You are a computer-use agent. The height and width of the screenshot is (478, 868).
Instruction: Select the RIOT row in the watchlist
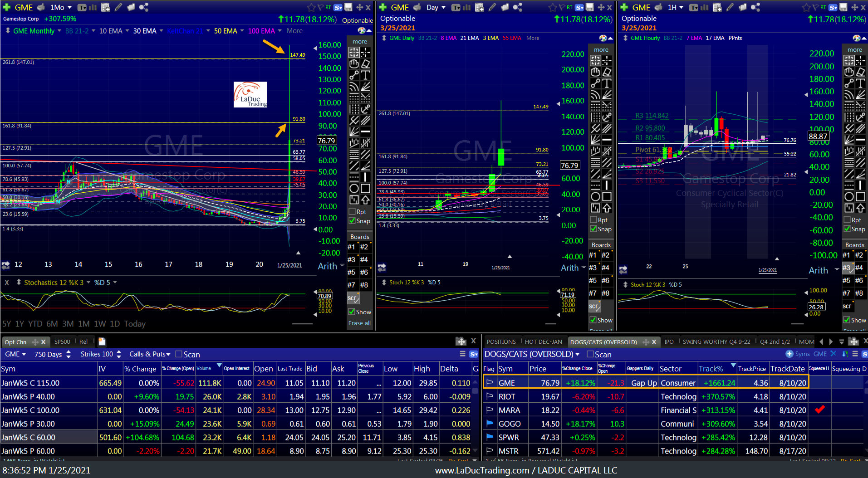click(673, 396)
